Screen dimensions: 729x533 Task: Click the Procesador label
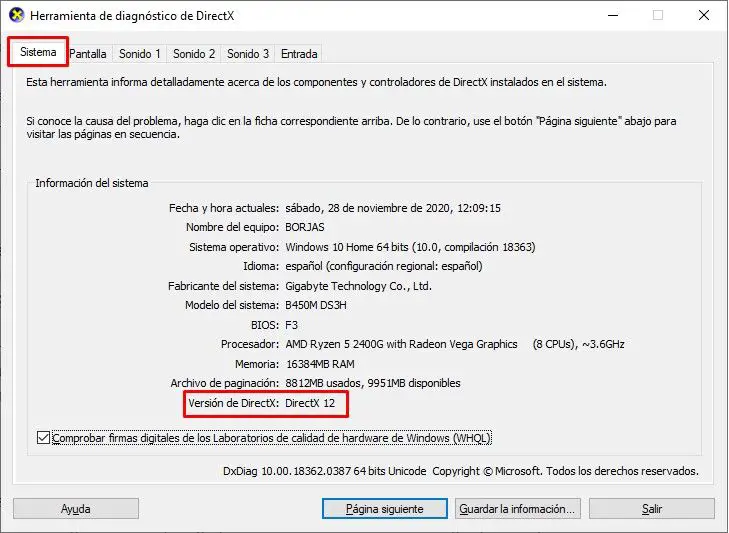250,344
